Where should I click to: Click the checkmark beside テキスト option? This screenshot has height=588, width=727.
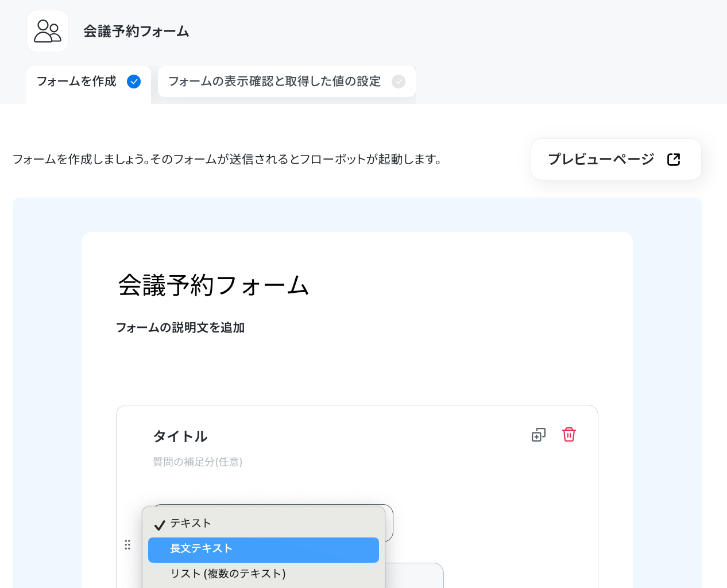[160, 524]
